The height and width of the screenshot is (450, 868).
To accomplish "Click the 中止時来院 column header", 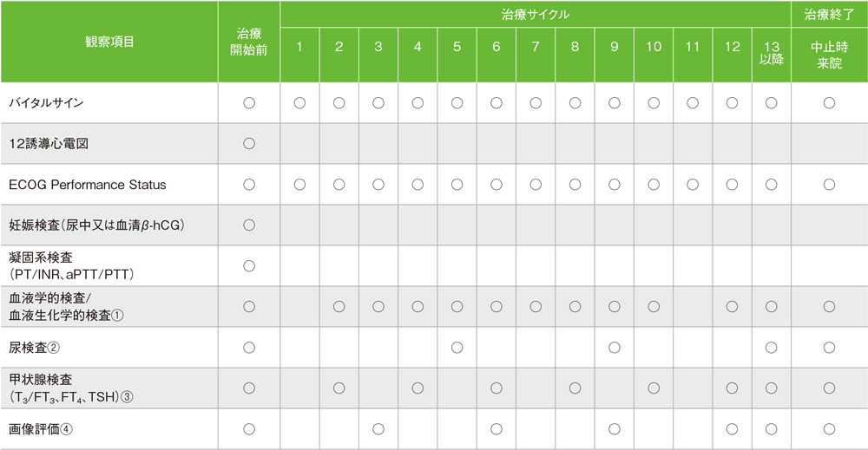I will (x=829, y=55).
